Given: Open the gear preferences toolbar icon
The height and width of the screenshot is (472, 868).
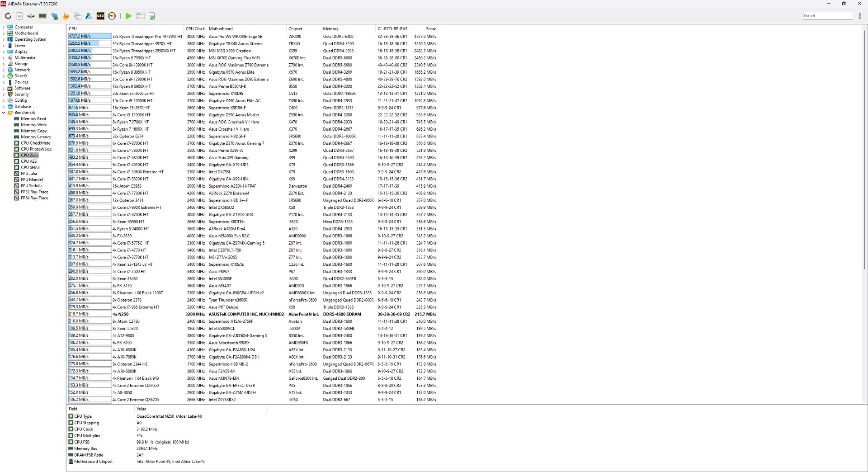Looking at the screenshot, I should pyautogui.click(x=78, y=16).
